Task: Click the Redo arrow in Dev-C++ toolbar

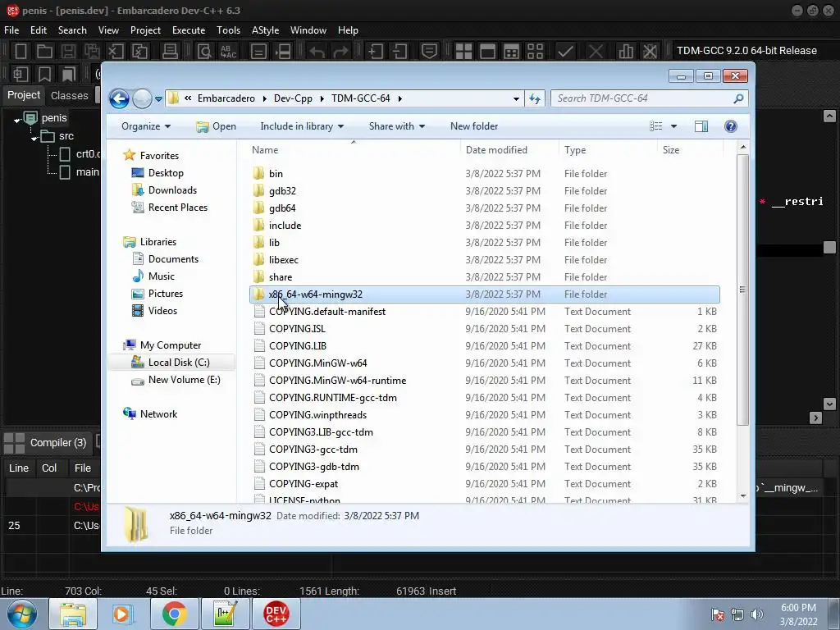Action: tap(340, 52)
